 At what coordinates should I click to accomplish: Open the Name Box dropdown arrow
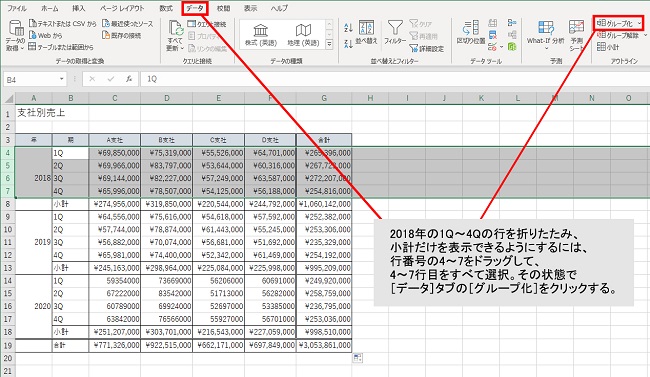tap(61, 79)
